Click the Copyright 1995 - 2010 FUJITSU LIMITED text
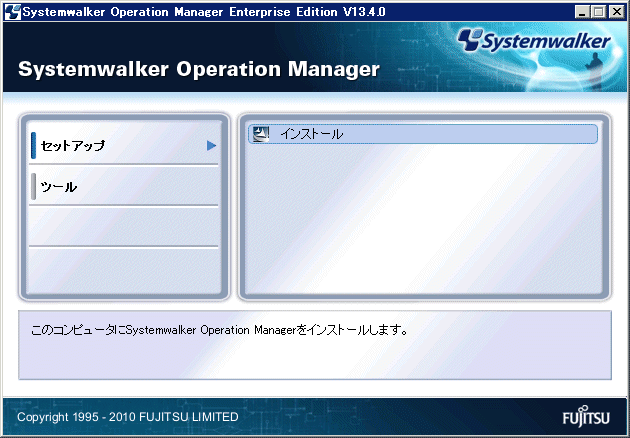This screenshot has width=630, height=438. (128, 417)
